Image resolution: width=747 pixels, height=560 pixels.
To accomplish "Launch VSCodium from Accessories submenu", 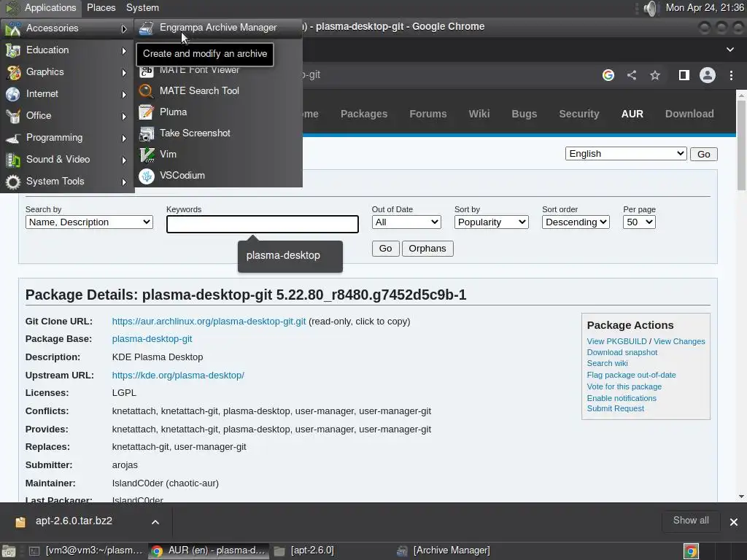I will coord(218,175).
